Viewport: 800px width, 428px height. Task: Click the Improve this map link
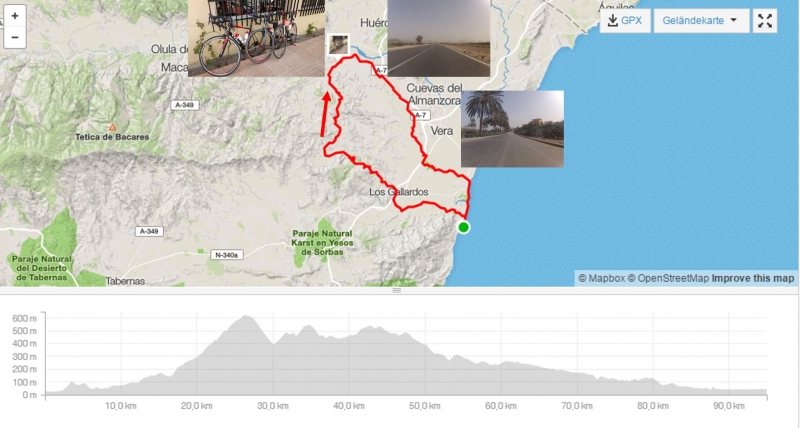coord(753,279)
